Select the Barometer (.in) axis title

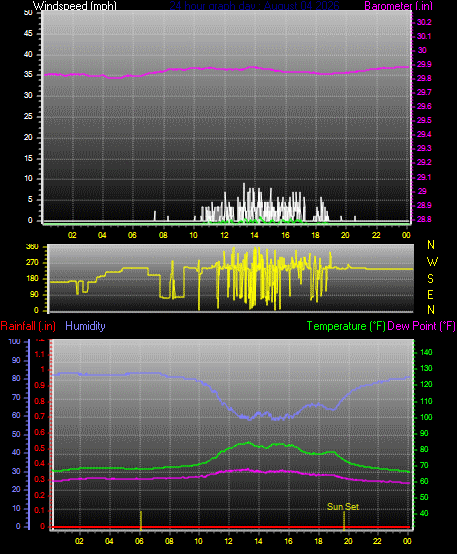pos(398,6)
